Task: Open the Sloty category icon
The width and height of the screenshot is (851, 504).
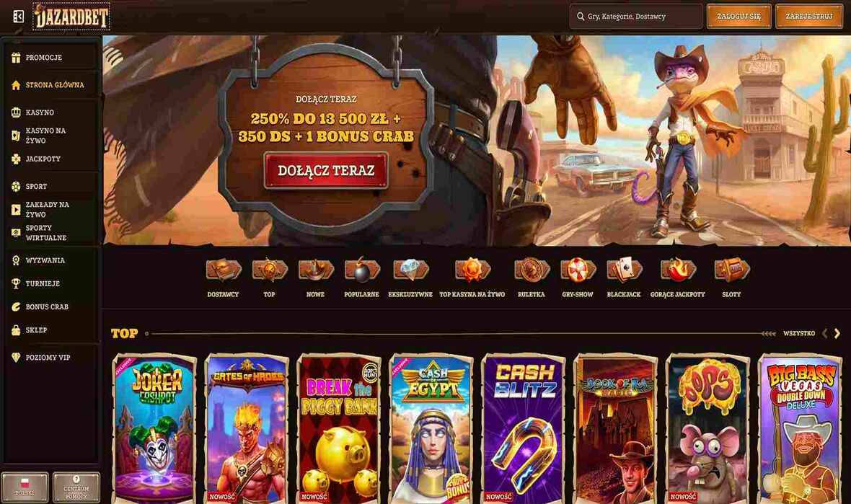Action: [731, 270]
